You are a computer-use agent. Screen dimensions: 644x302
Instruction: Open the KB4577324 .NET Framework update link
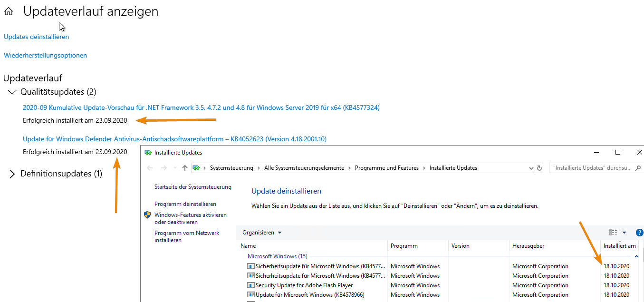(201, 107)
